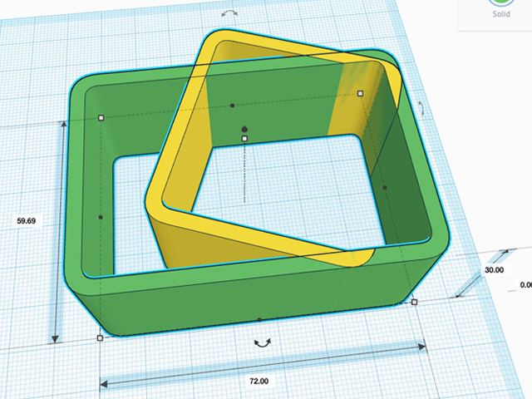
Task: Select the bottom-left white corner resize handle
Action: pyautogui.click(x=101, y=338)
